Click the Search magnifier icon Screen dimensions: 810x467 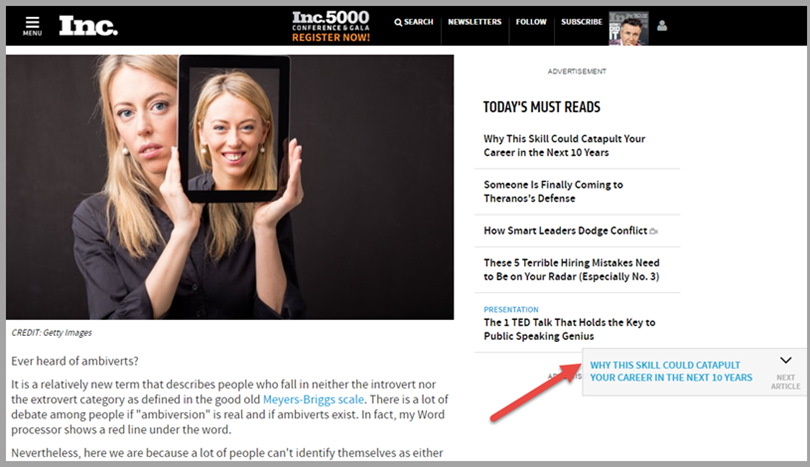click(398, 22)
